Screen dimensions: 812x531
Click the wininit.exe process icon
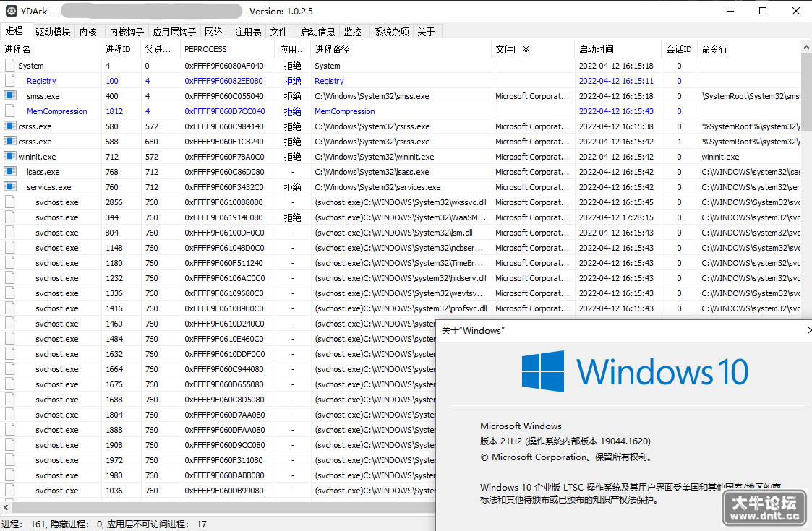[10, 156]
